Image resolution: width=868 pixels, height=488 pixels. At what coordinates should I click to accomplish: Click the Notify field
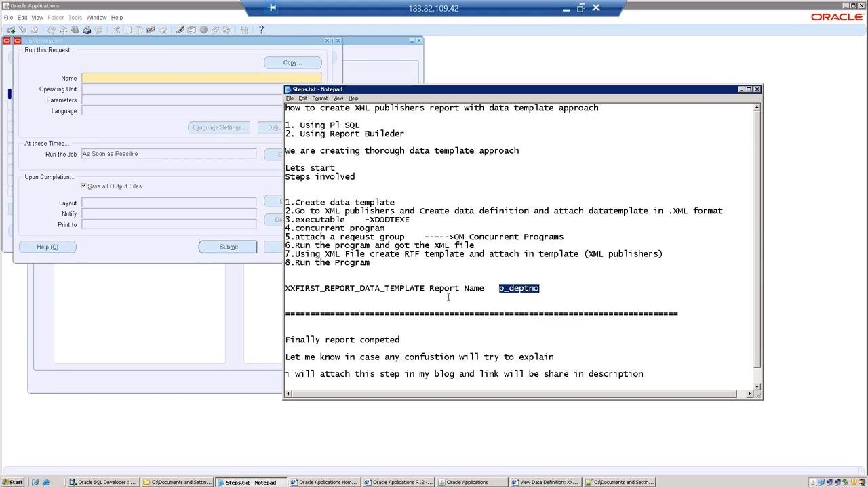[x=169, y=213]
